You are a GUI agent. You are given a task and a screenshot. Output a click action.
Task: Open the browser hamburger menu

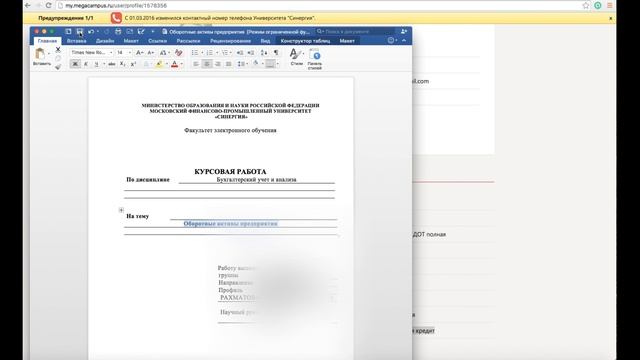609,5
